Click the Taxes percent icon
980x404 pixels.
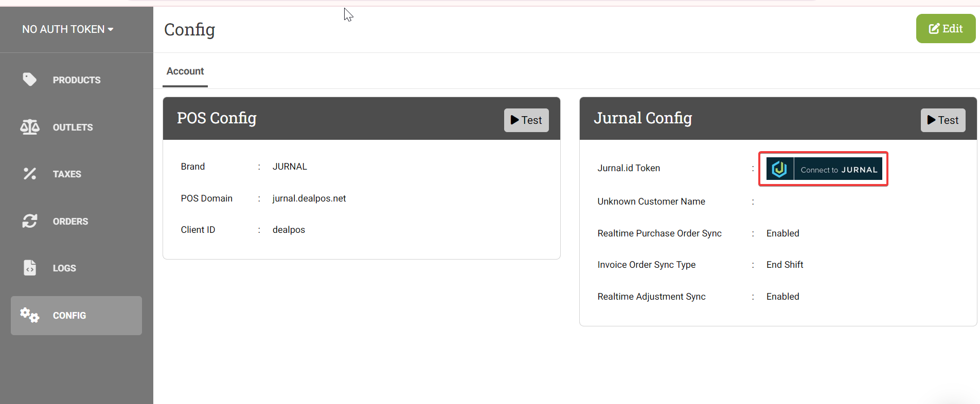tap(29, 174)
